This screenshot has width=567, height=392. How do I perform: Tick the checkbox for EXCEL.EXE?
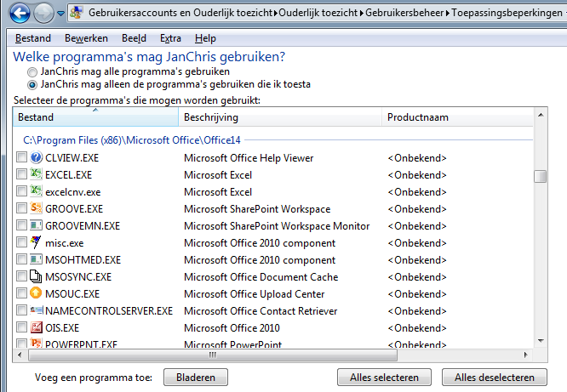point(21,175)
